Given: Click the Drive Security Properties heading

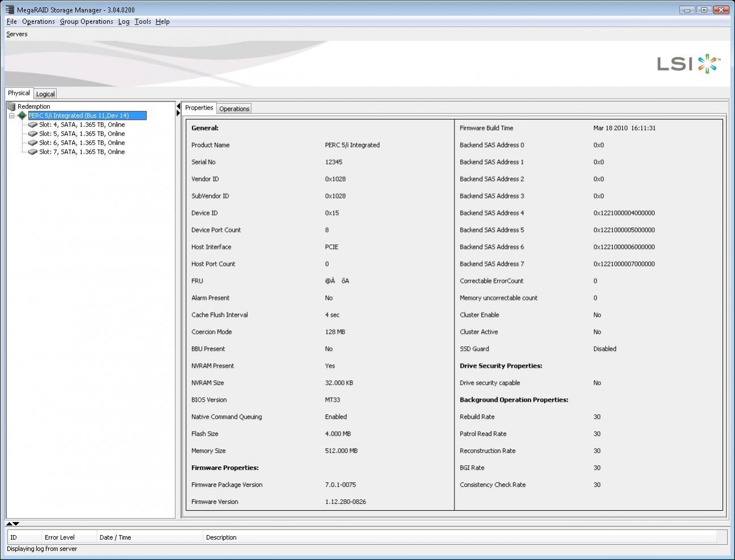Looking at the screenshot, I should 501,366.
